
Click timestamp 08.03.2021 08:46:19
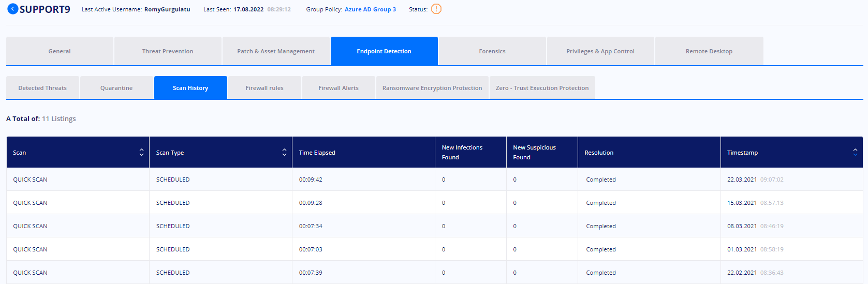coord(755,226)
